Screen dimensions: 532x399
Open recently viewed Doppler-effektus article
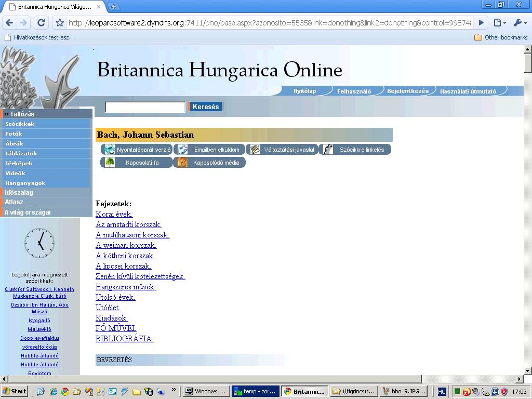coord(39,338)
